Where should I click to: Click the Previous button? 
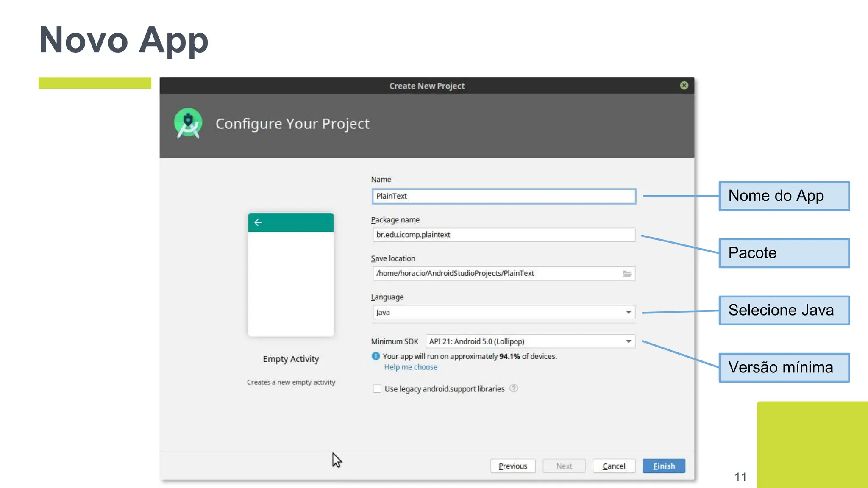click(512, 466)
